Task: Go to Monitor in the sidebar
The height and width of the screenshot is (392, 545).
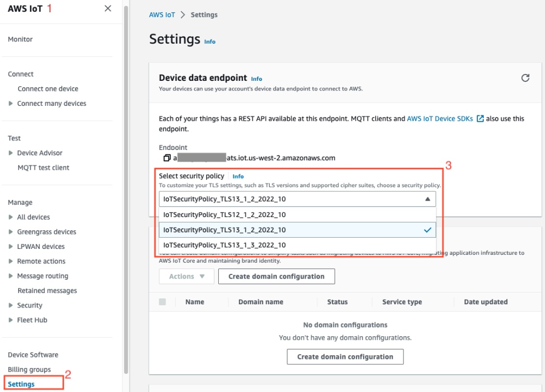Action: pos(20,39)
